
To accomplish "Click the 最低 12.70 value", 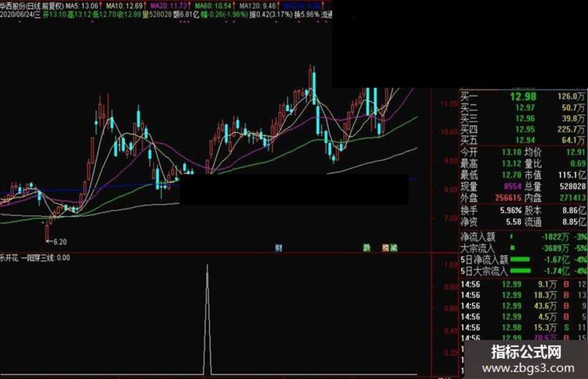I will [x=511, y=175].
